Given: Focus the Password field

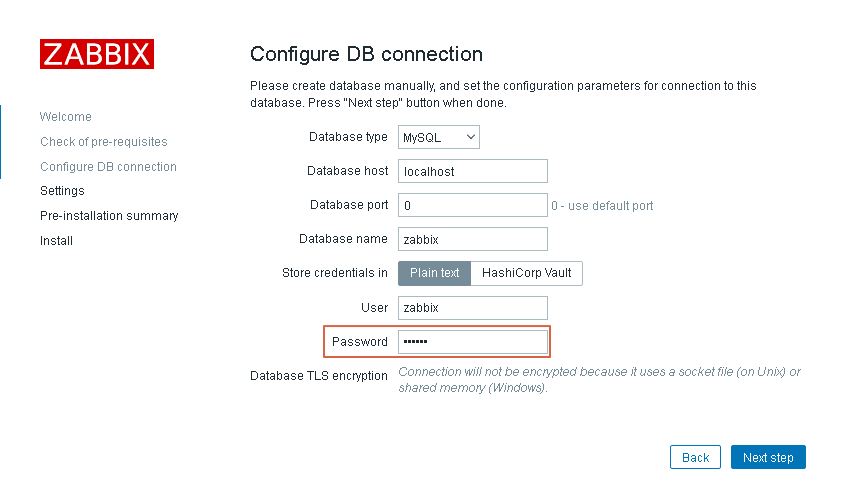Looking at the screenshot, I should coord(472,341).
